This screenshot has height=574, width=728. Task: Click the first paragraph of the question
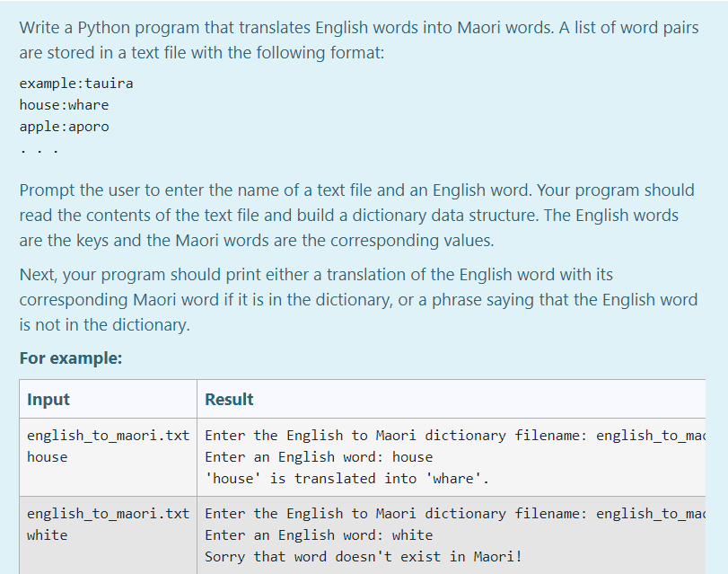[357, 40]
